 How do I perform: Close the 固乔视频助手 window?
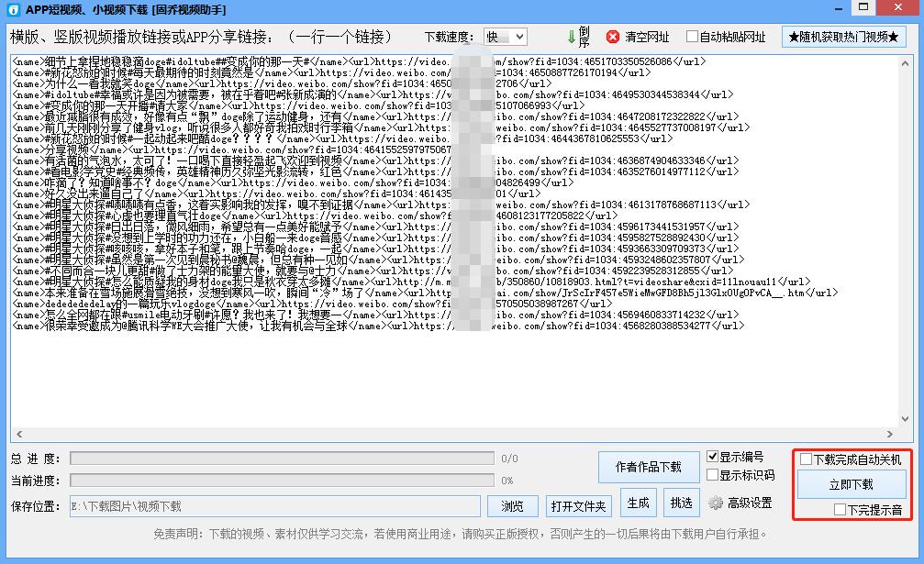898,7
